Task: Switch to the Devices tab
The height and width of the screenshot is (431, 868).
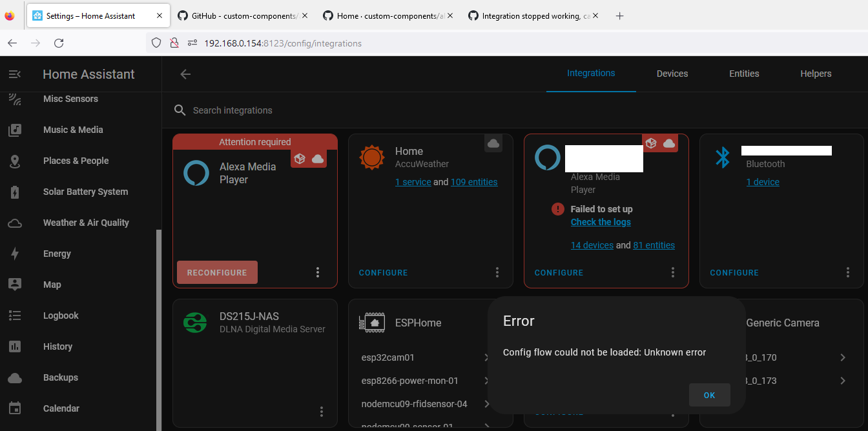Action: [672, 74]
